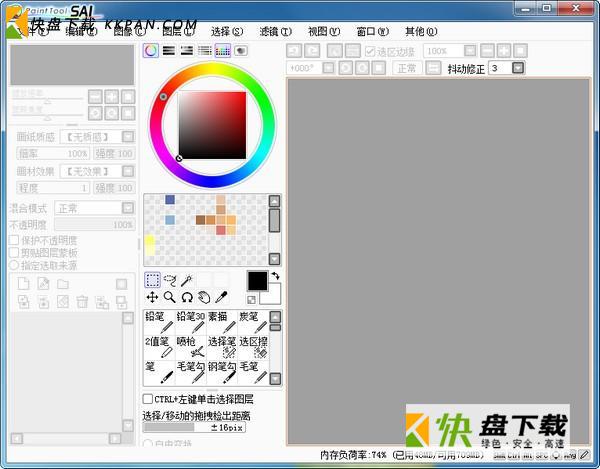Viewport: 600px width, 469px height.
Task: Select the rectangular selection tool
Action: pyautogui.click(x=152, y=280)
